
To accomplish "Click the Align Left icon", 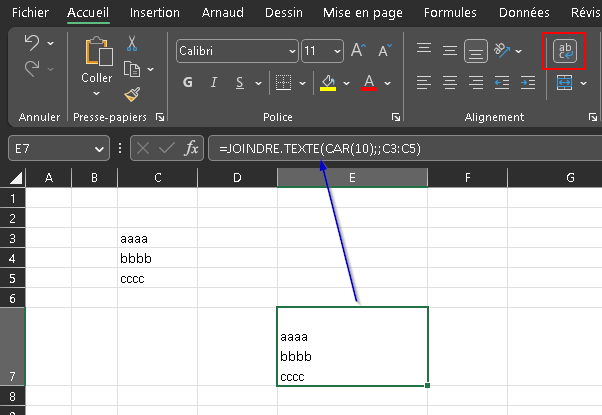I will [x=424, y=83].
